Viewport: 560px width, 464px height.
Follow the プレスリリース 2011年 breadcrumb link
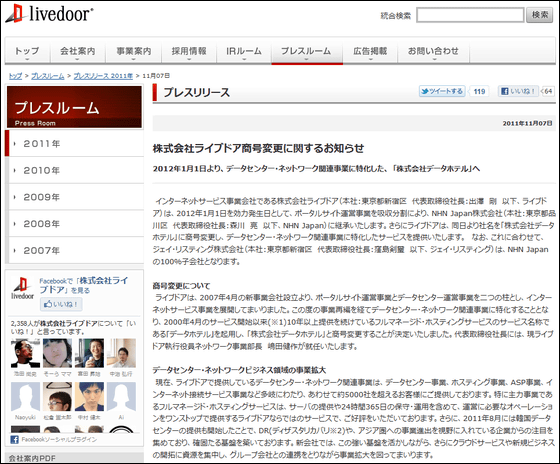click(x=103, y=76)
